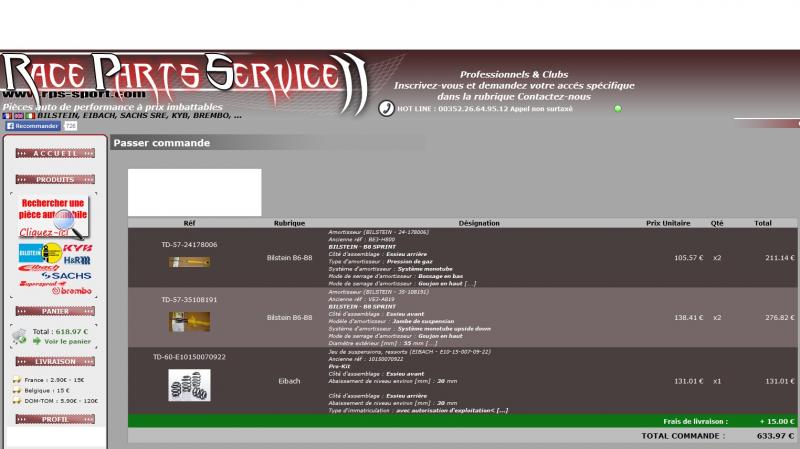Image resolution: width=800 pixels, height=449 pixels.
Task: Click the HOT LINE phone number text
Action: click(x=485, y=109)
